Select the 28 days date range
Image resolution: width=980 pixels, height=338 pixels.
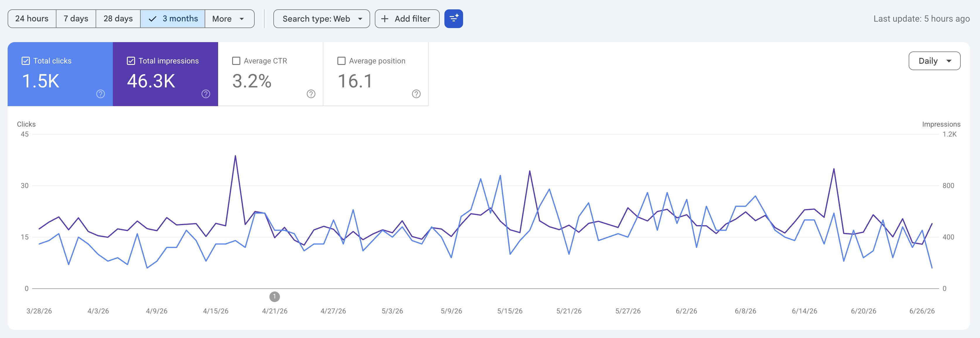point(118,19)
